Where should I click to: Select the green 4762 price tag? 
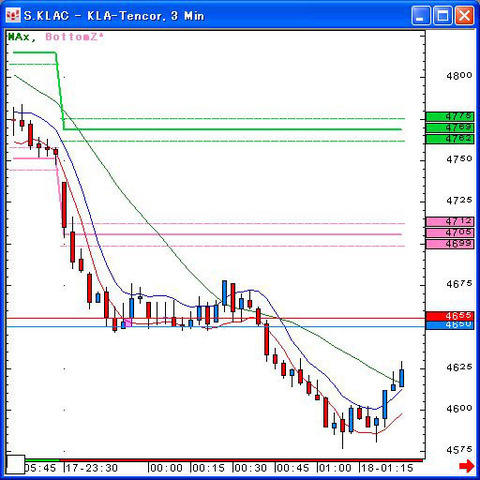(x=450, y=139)
